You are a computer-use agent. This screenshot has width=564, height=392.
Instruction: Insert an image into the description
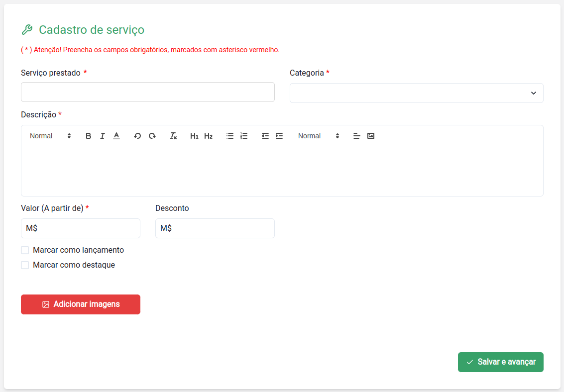(370, 135)
